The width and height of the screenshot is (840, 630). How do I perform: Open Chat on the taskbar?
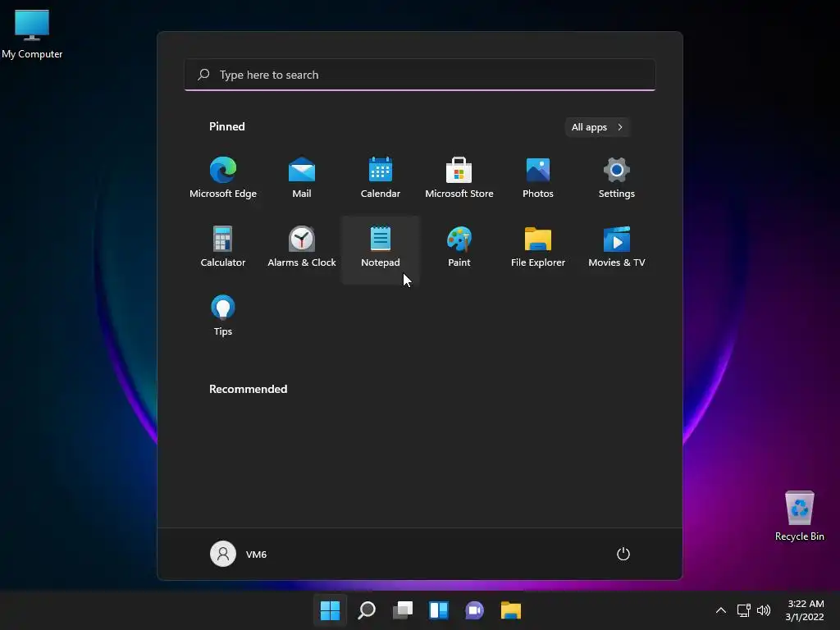click(x=475, y=610)
